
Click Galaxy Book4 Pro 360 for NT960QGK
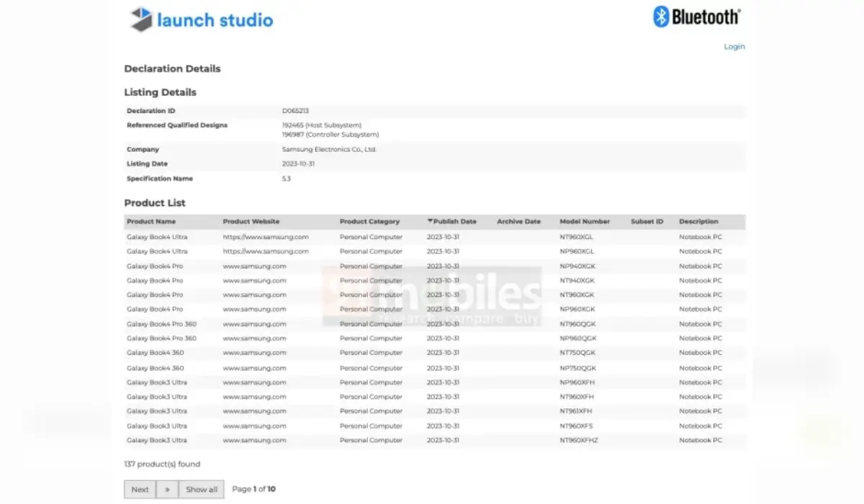pos(161,324)
